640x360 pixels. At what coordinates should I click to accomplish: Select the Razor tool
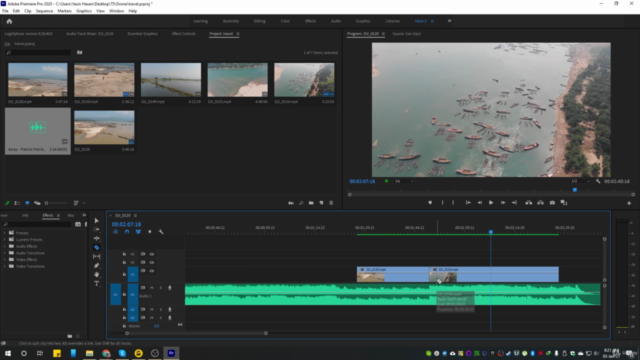(x=97, y=247)
